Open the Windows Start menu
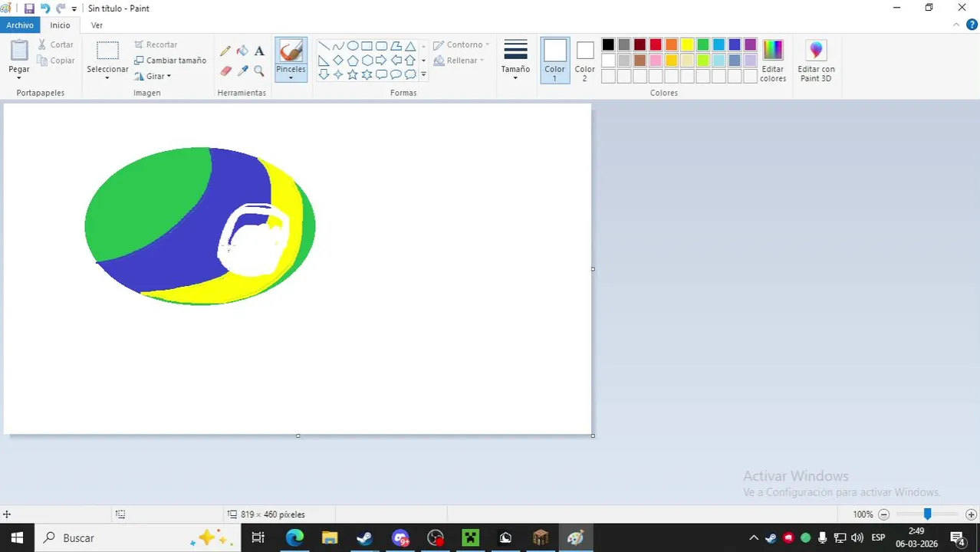Screen dimensions: 980x552 pos(17,538)
